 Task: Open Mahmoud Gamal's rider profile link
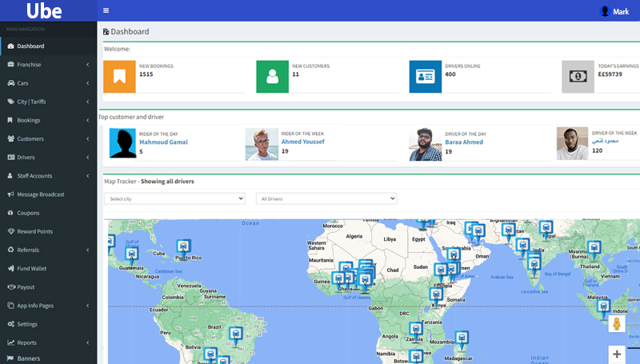point(162,142)
